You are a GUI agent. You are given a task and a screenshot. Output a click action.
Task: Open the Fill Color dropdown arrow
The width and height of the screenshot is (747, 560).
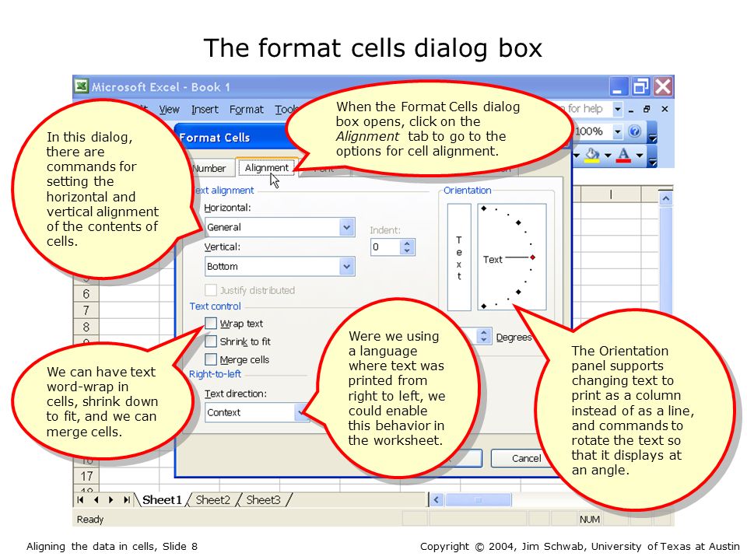pyautogui.click(x=608, y=156)
